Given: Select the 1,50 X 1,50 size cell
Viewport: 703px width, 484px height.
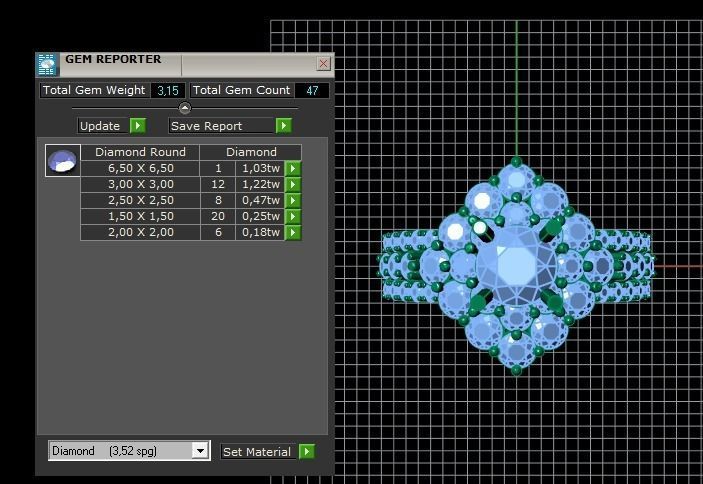Looking at the screenshot, I should click(140, 216).
